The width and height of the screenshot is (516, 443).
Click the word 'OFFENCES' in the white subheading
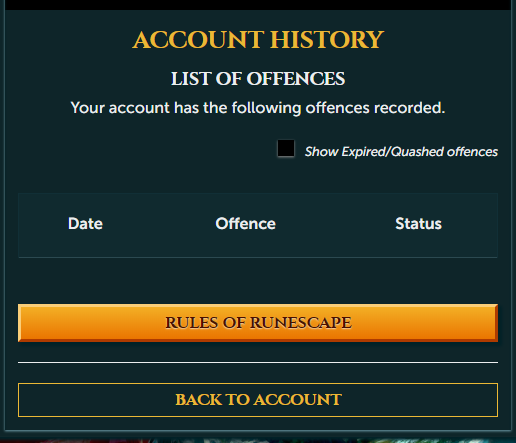click(x=296, y=79)
